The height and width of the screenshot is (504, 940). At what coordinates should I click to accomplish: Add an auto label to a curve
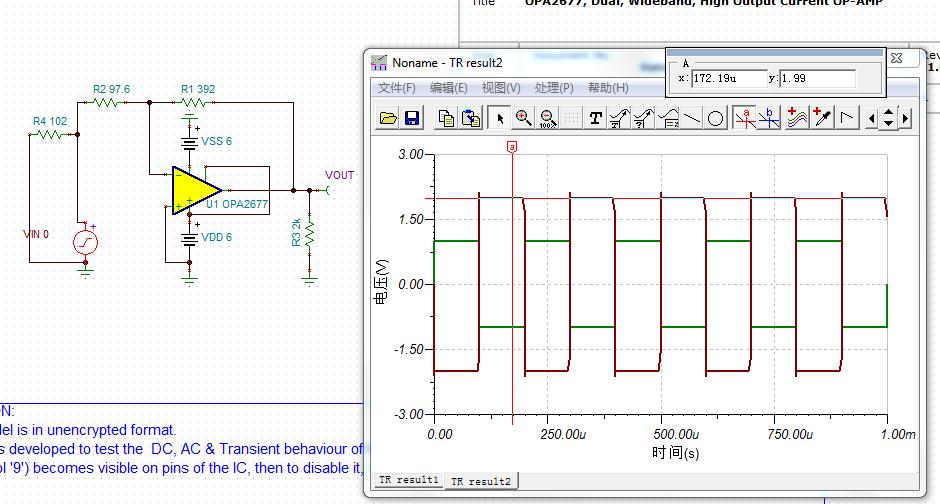[619, 118]
